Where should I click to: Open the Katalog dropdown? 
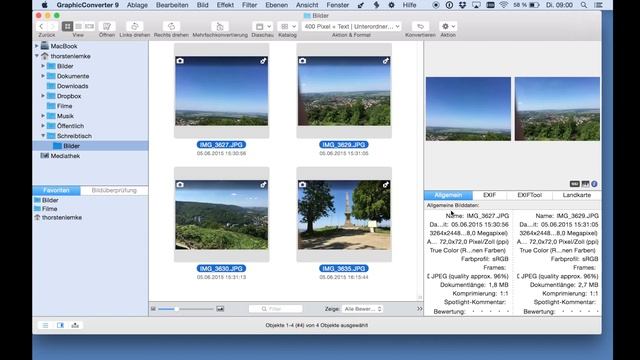pos(287,26)
